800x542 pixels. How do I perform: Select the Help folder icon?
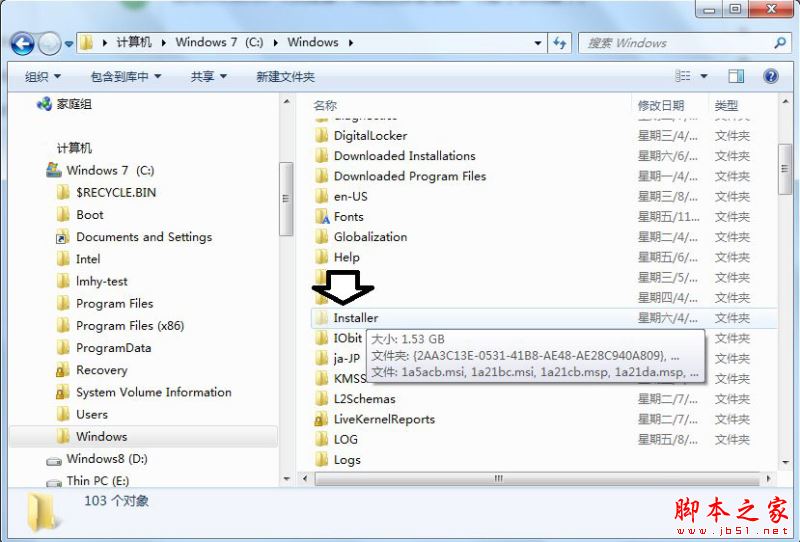[x=321, y=257]
